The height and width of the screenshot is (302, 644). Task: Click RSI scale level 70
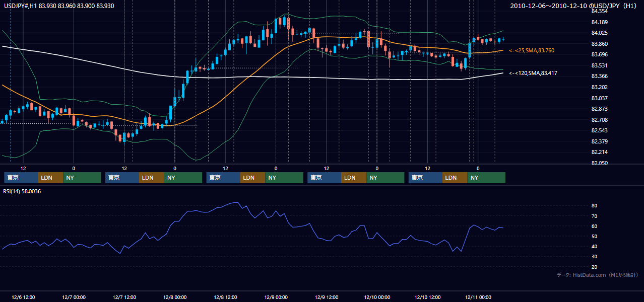point(594,216)
